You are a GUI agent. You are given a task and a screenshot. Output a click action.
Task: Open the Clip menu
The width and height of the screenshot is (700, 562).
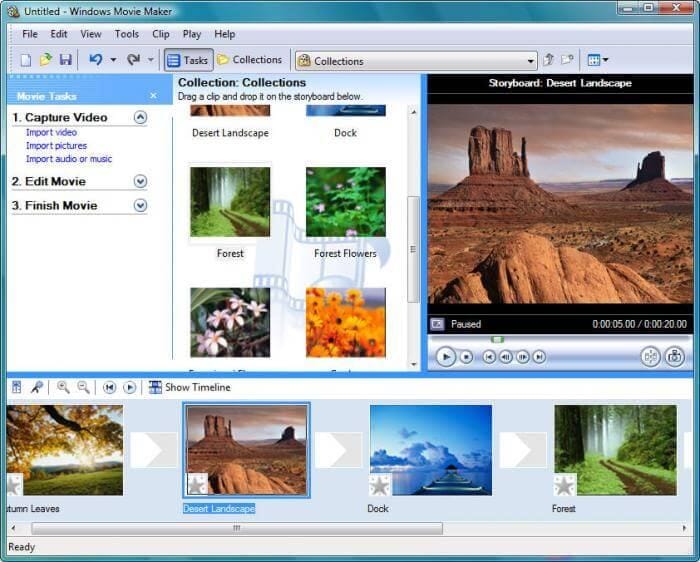click(161, 34)
